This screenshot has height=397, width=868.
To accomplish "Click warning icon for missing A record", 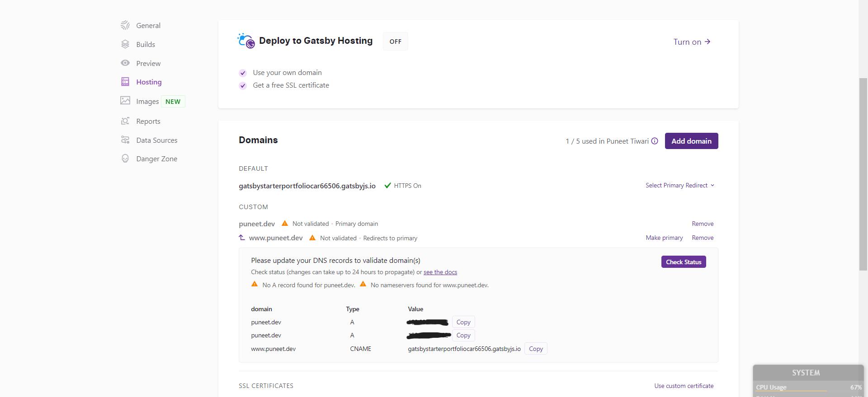I will coord(255,285).
